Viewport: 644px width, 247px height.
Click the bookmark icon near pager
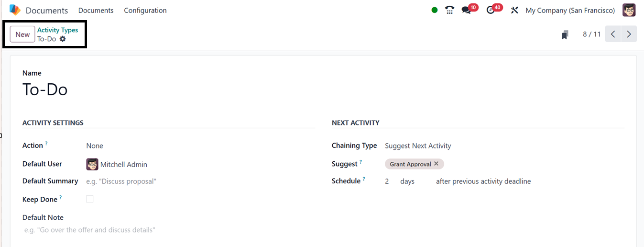[x=565, y=34]
